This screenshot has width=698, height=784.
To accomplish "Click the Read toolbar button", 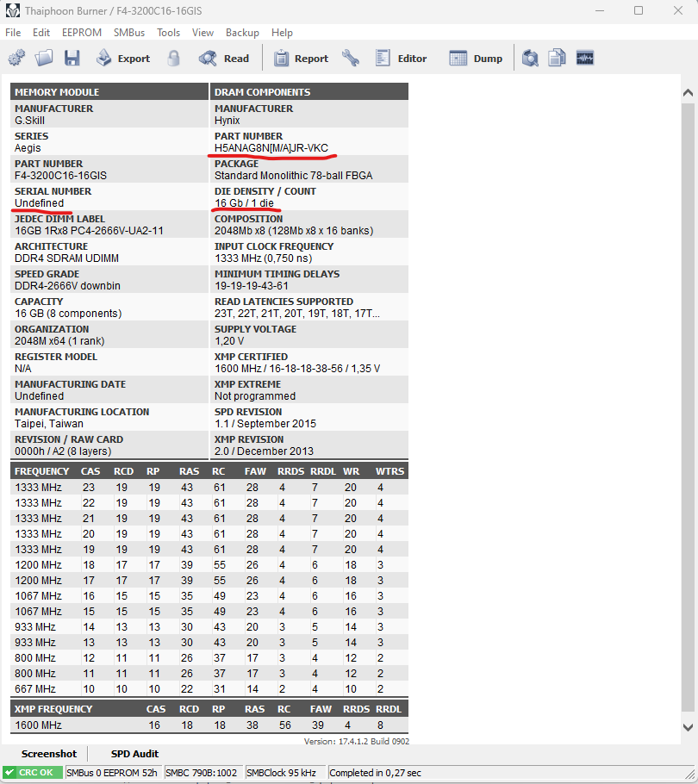I will click(x=223, y=58).
